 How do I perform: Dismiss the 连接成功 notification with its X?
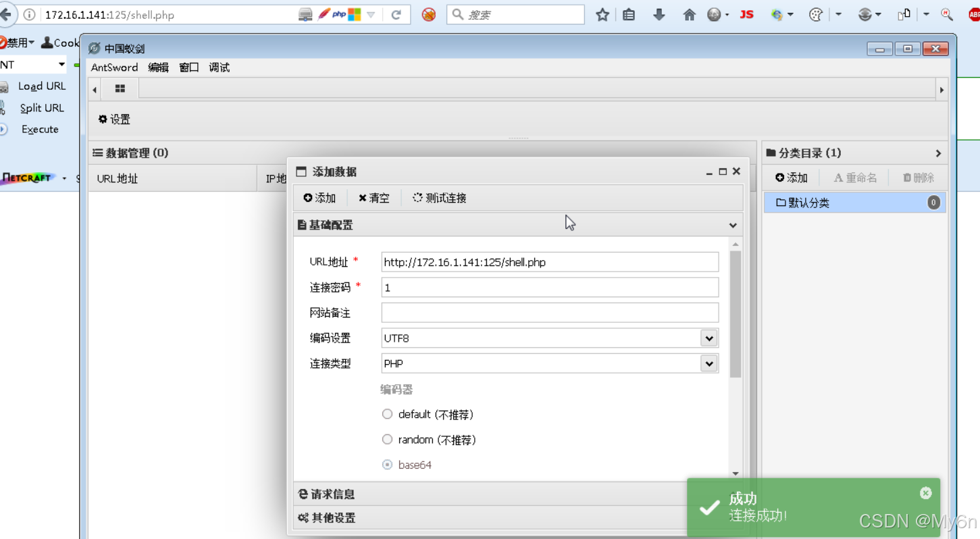tap(925, 494)
